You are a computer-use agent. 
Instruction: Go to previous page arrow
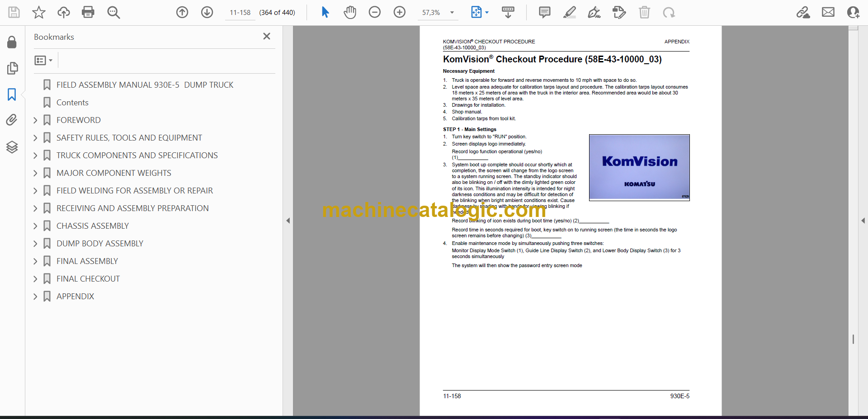click(182, 12)
